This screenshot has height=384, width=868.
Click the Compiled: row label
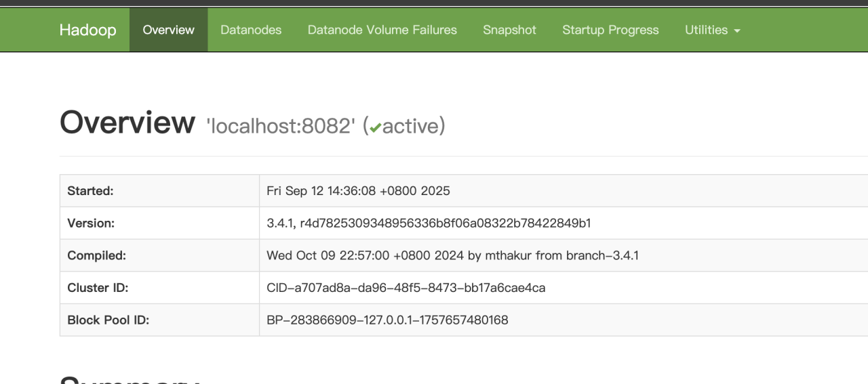pos(97,255)
